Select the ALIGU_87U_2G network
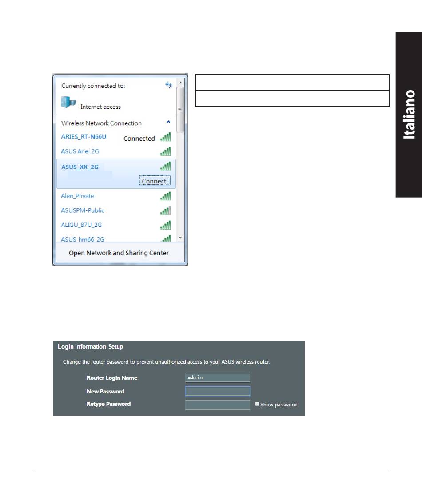 (81, 225)
